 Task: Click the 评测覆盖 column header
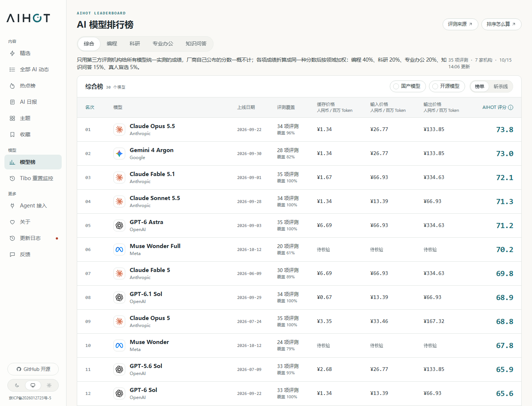coord(286,107)
